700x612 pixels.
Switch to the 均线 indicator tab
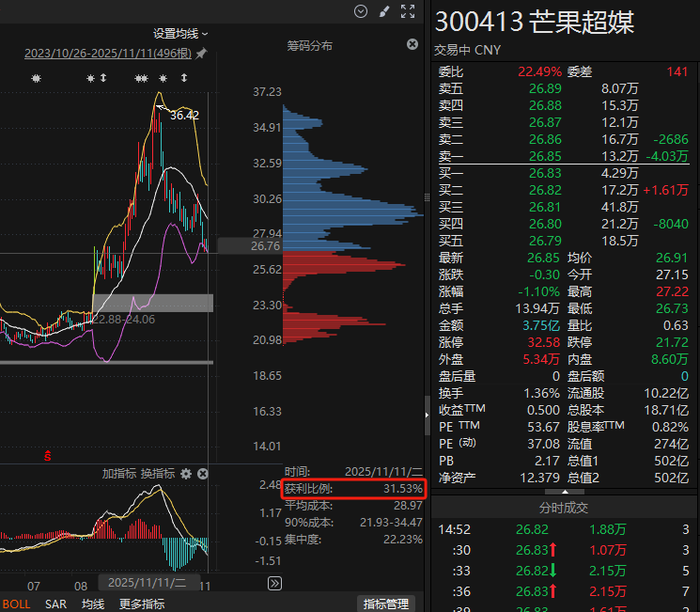coord(93,604)
